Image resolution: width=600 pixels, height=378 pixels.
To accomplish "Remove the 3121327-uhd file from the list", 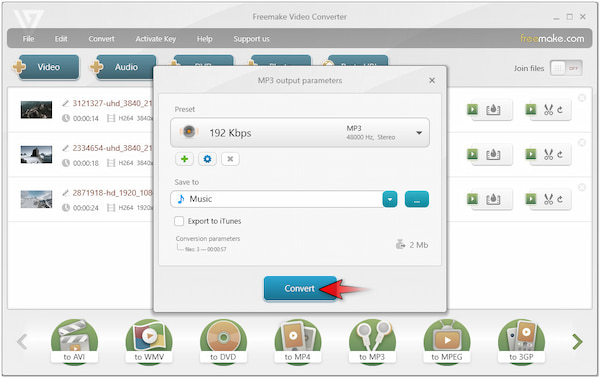I will 582,98.
